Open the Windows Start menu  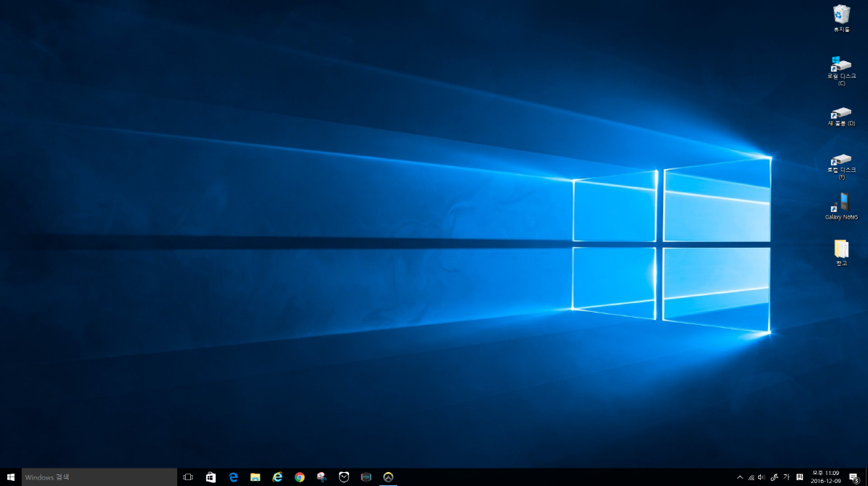click(x=10, y=477)
